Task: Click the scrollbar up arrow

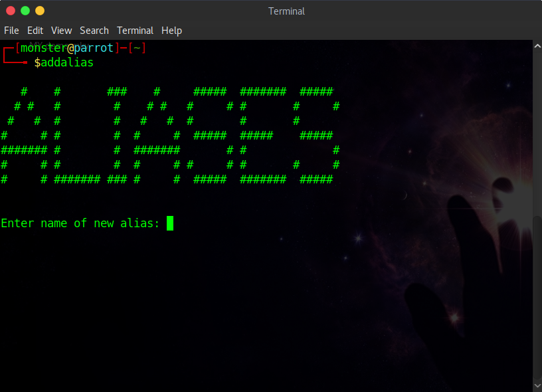Action: pos(537,46)
